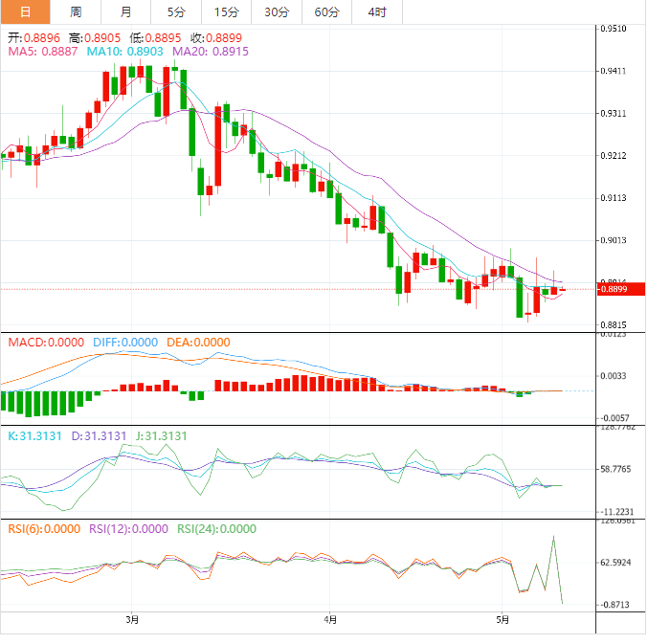
Task: Switch to the 4时 four-hour tab
Action: click(377, 11)
